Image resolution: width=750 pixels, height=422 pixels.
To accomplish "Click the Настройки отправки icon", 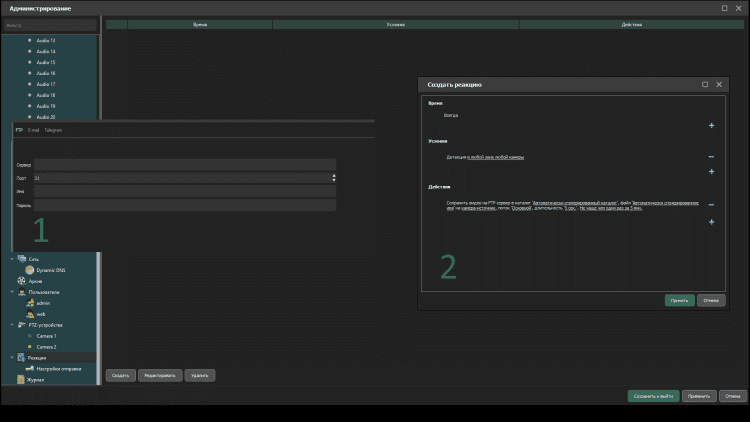I will click(30, 369).
